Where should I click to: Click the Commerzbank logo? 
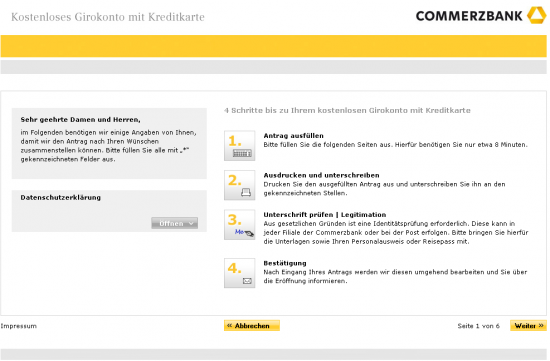[481, 16]
